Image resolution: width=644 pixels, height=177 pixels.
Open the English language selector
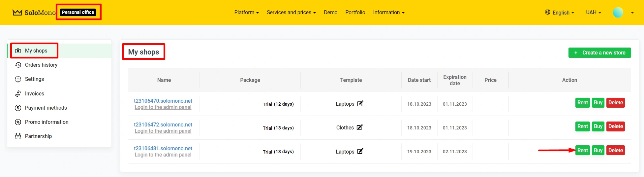[x=560, y=13]
